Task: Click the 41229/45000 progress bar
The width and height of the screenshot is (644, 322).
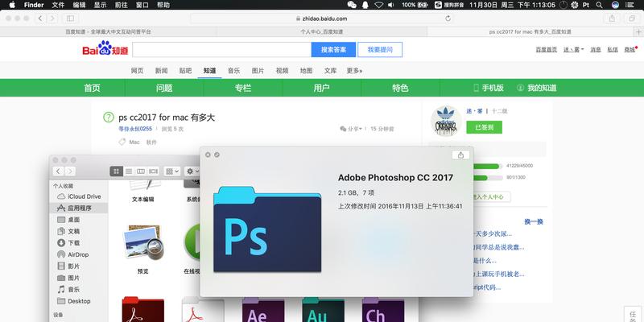Action: tap(488, 167)
